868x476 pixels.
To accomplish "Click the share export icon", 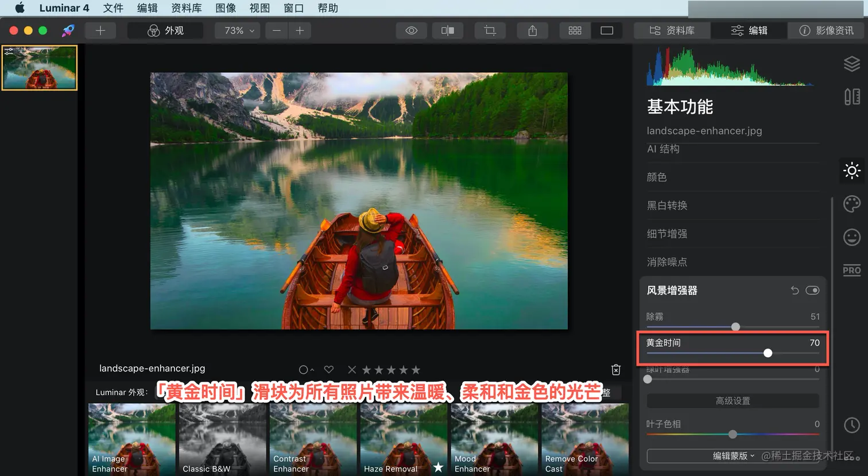I will pyautogui.click(x=532, y=30).
